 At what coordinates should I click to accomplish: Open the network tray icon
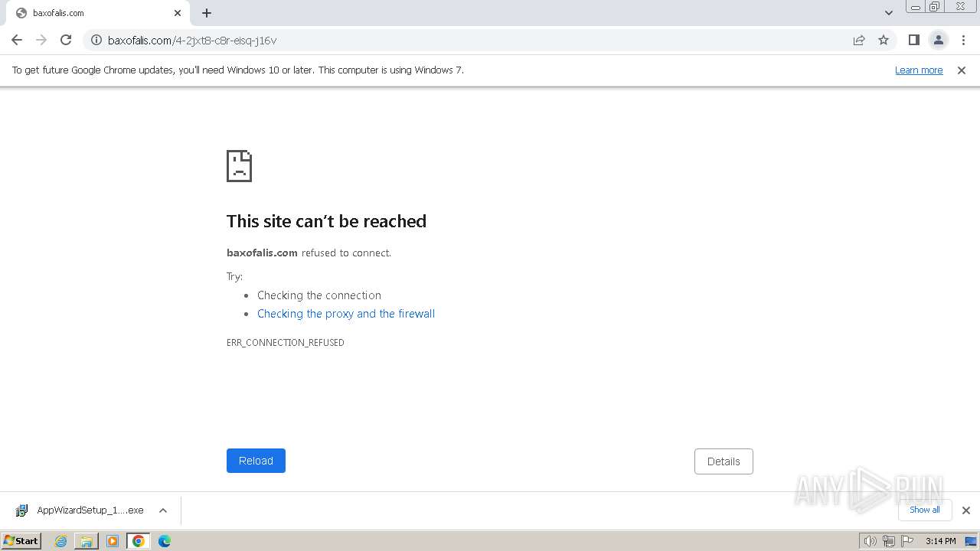(888, 541)
